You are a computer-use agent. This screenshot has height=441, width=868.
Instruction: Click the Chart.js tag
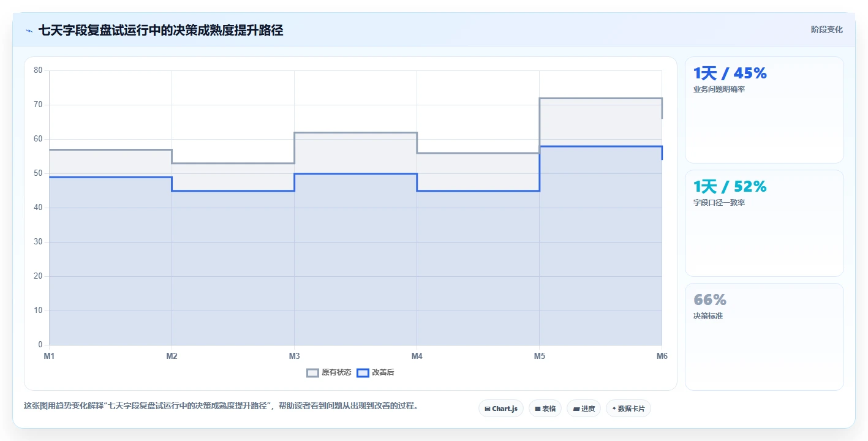pos(501,409)
